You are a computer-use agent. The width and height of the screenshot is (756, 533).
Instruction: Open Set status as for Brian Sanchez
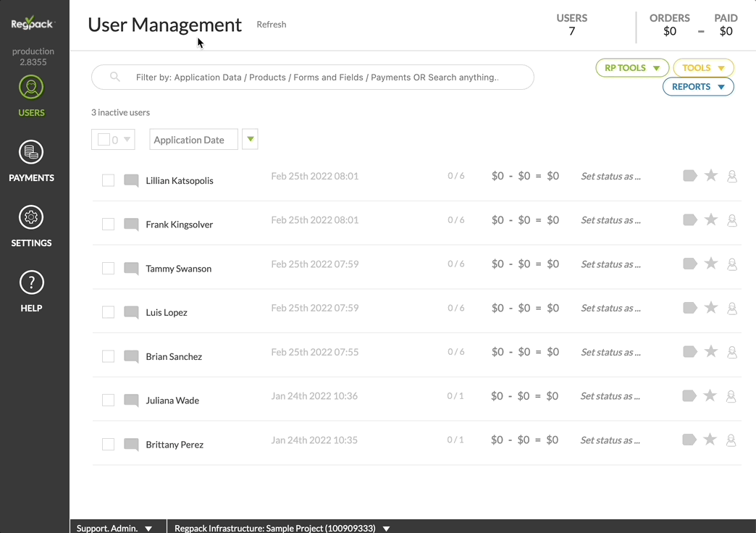(610, 352)
